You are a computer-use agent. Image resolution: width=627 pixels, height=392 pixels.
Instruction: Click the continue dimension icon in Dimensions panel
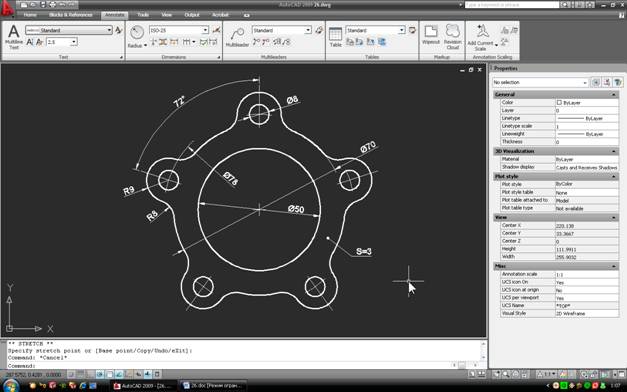pos(186,42)
